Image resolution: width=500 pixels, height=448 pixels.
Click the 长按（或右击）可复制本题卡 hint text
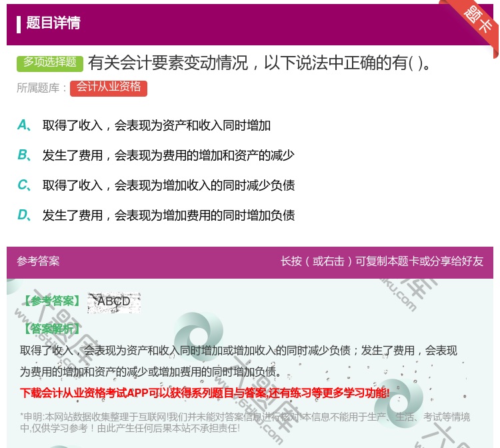pyautogui.click(x=382, y=261)
